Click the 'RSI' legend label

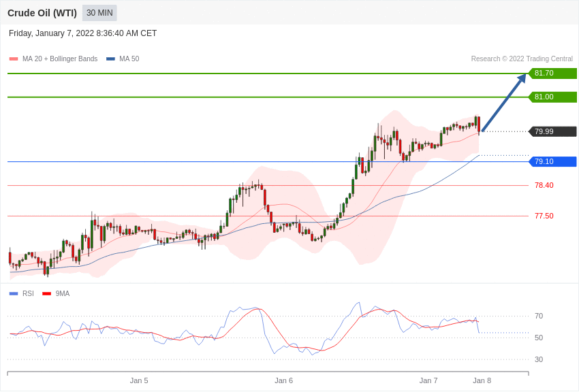(28, 293)
